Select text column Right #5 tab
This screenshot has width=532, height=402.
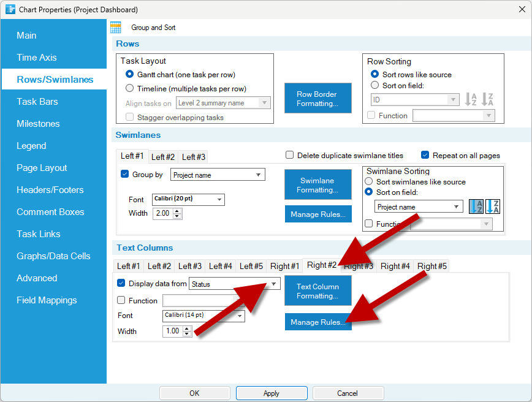click(431, 266)
